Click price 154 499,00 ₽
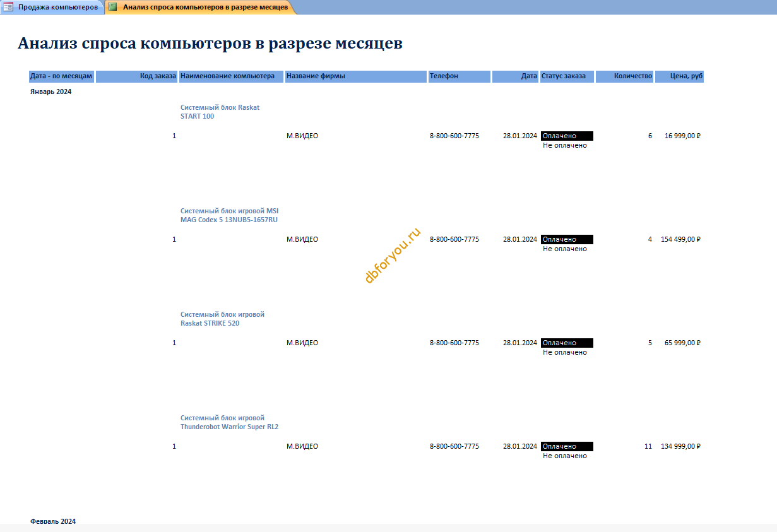The width and height of the screenshot is (777, 532). [x=681, y=239]
